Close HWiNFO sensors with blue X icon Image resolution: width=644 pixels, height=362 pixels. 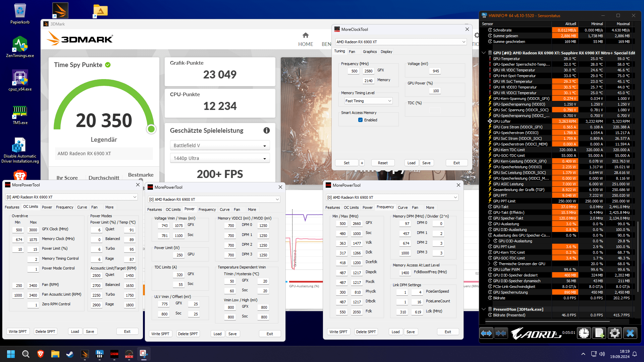[630, 333]
